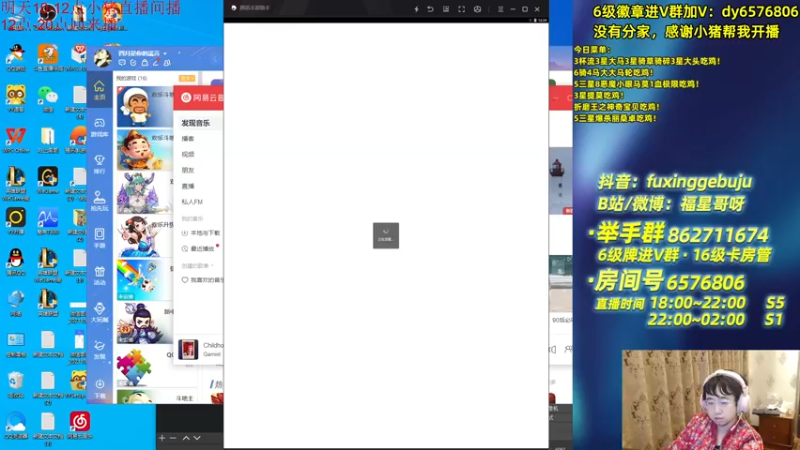Click the keyboard mapping icon in emulator titlebar
The image size is (800, 450).
click(446, 9)
